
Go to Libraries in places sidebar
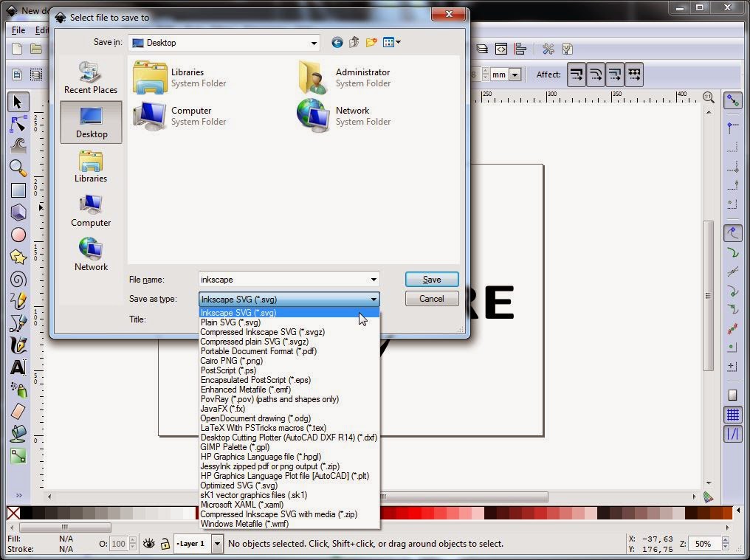click(x=91, y=167)
